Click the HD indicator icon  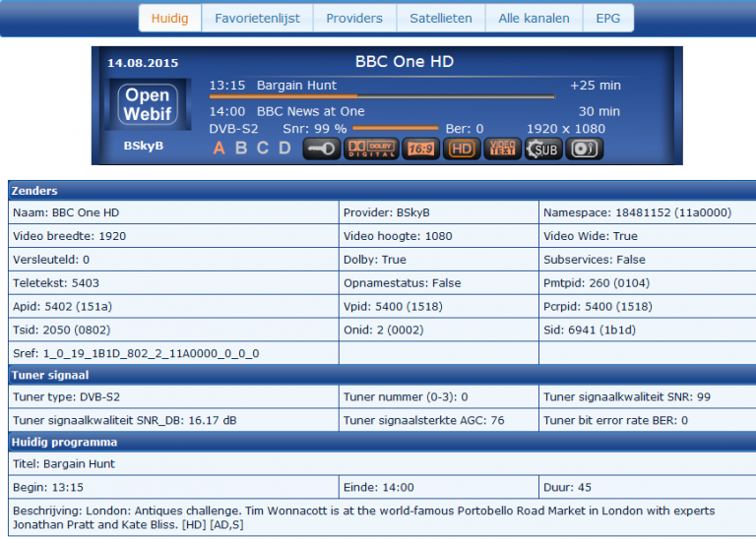461,149
